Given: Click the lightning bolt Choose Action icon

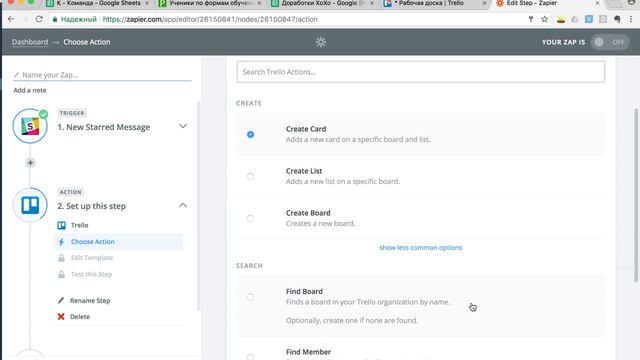Looking at the screenshot, I should 61,242.
